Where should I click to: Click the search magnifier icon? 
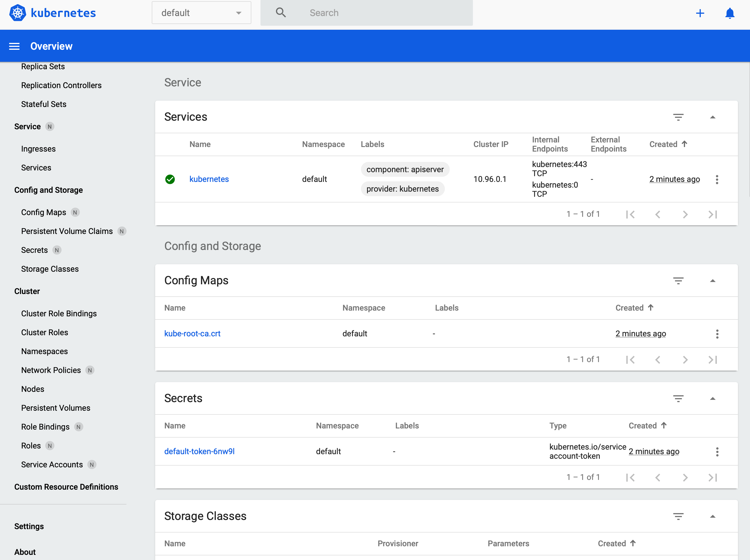click(281, 13)
